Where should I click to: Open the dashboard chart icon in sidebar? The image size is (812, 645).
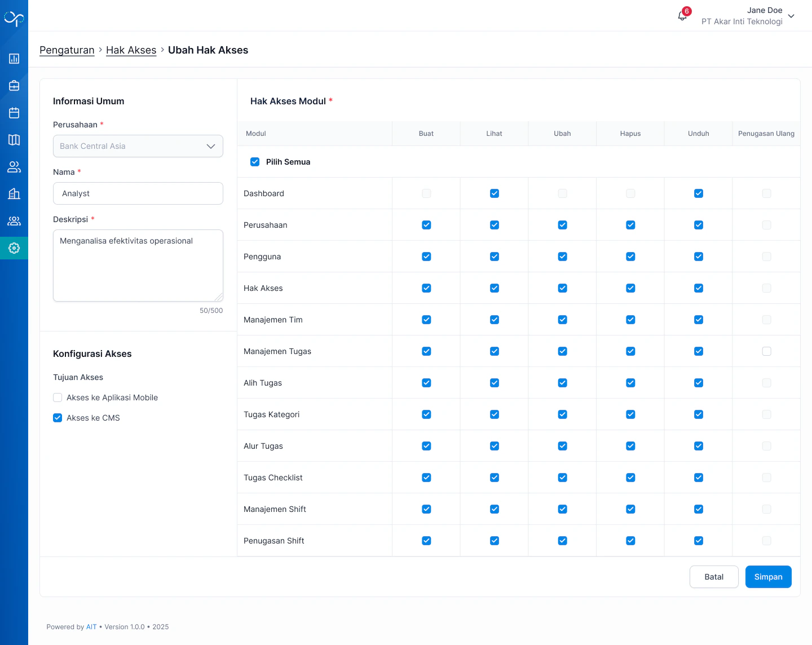14,59
